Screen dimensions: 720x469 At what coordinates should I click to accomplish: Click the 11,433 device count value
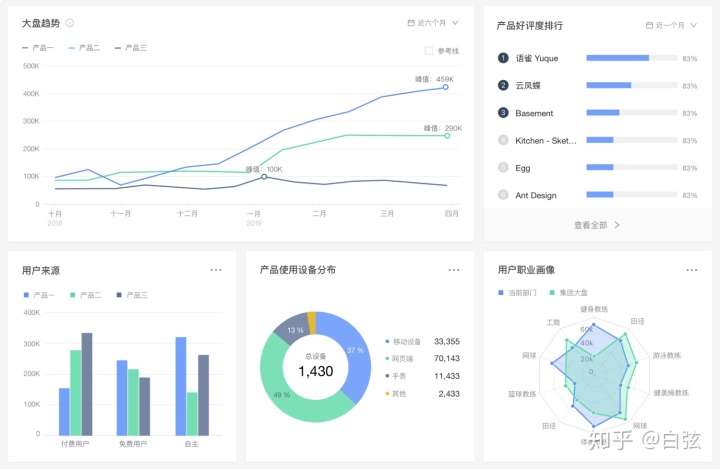tap(447, 376)
